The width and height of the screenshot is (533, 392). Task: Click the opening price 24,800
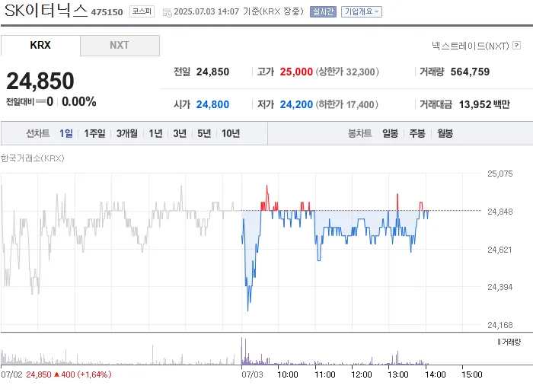click(x=212, y=104)
